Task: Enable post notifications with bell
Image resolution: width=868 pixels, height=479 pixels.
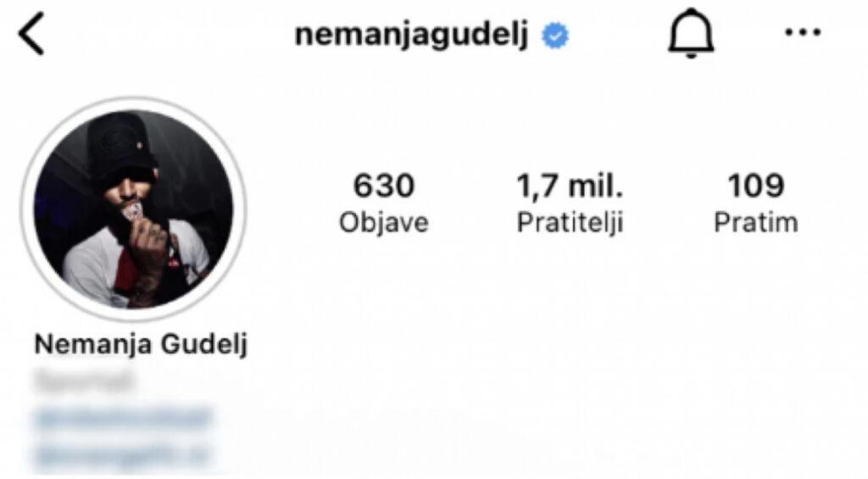Action: [692, 33]
